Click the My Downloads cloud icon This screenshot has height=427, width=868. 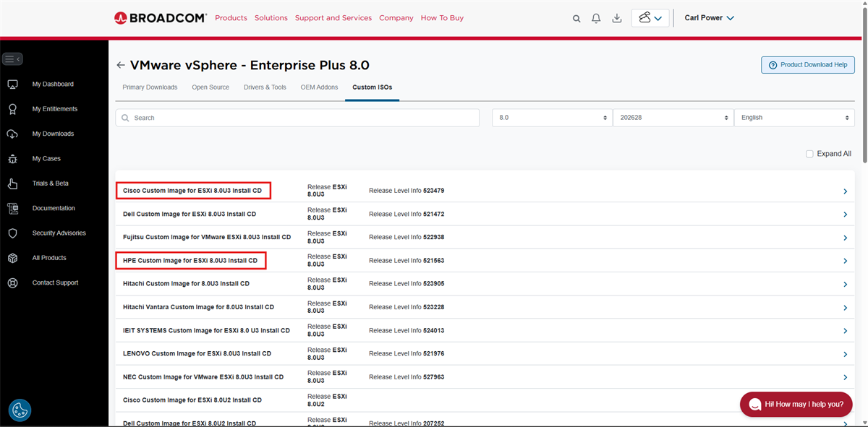[x=12, y=134]
